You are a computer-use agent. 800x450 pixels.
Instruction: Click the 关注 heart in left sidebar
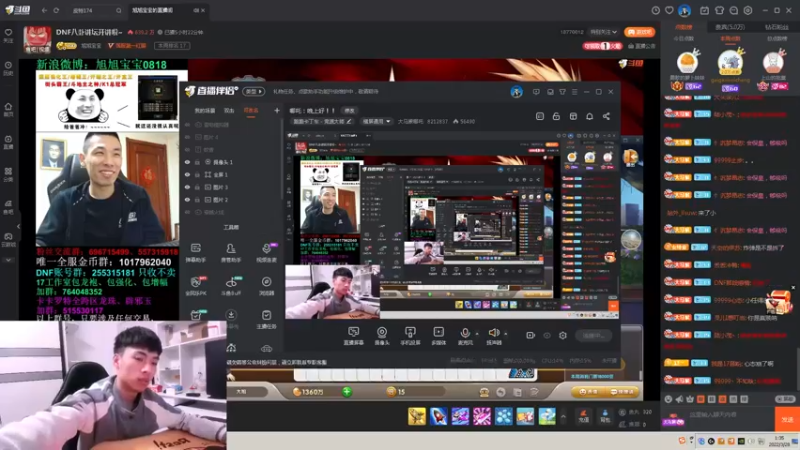[x=8, y=35]
